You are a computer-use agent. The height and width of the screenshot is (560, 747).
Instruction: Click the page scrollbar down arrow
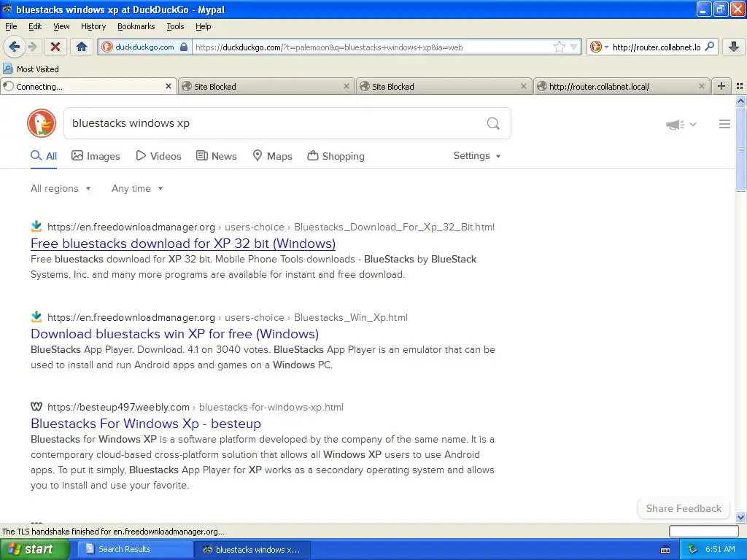click(740, 518)
